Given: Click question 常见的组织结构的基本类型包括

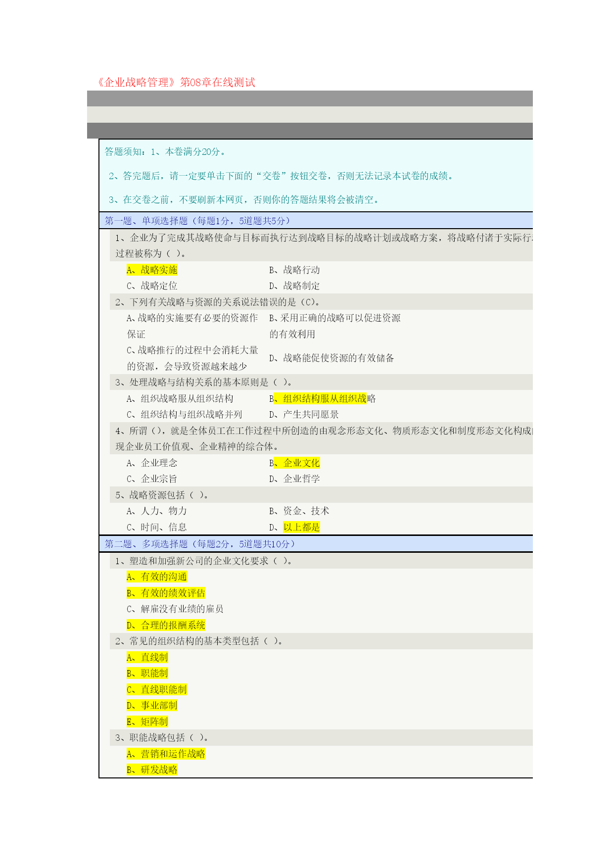Looking at the screenshot, I should coord(200,641).
